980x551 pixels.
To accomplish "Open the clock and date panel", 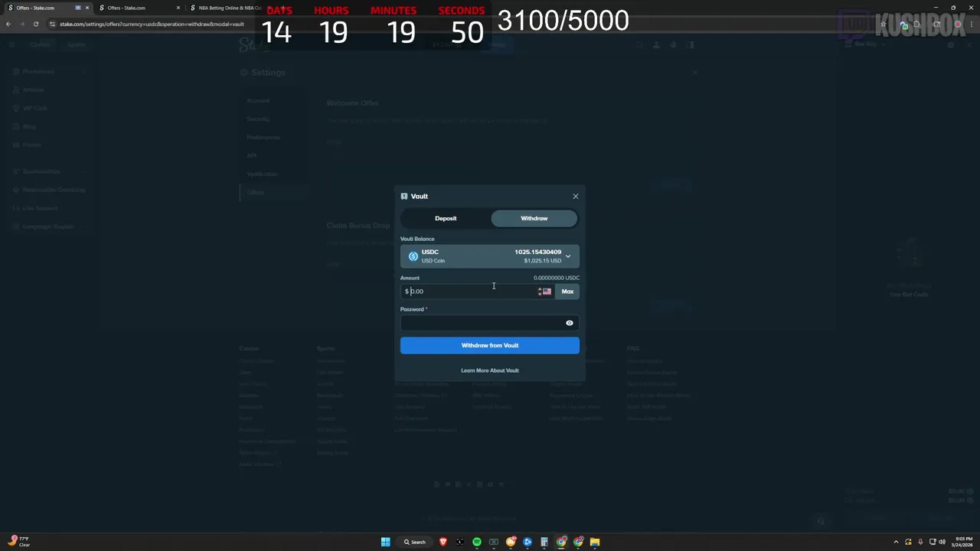I will tap(962, 542).
